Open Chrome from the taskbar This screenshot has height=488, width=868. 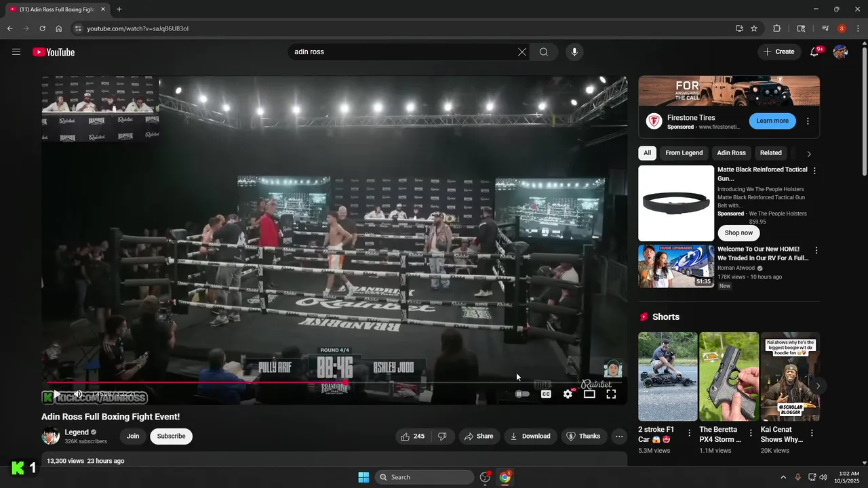pyautogui.click(x=505, y=477)
